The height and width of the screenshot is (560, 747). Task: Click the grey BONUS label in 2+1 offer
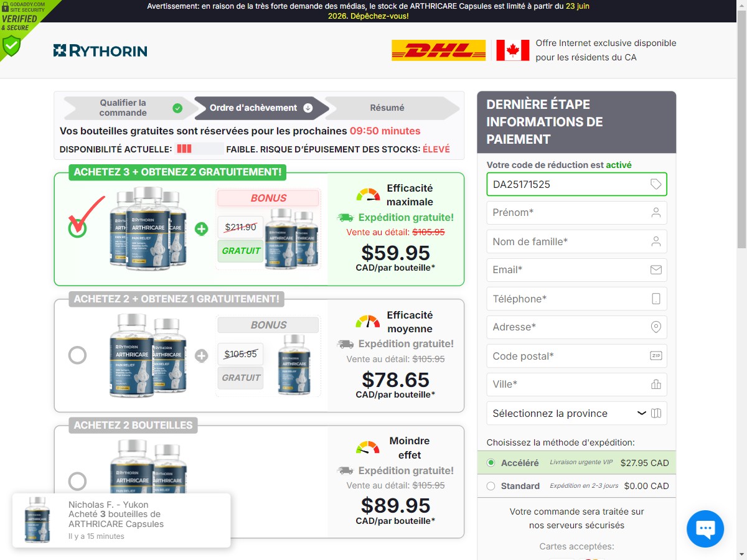pos(268,325)
